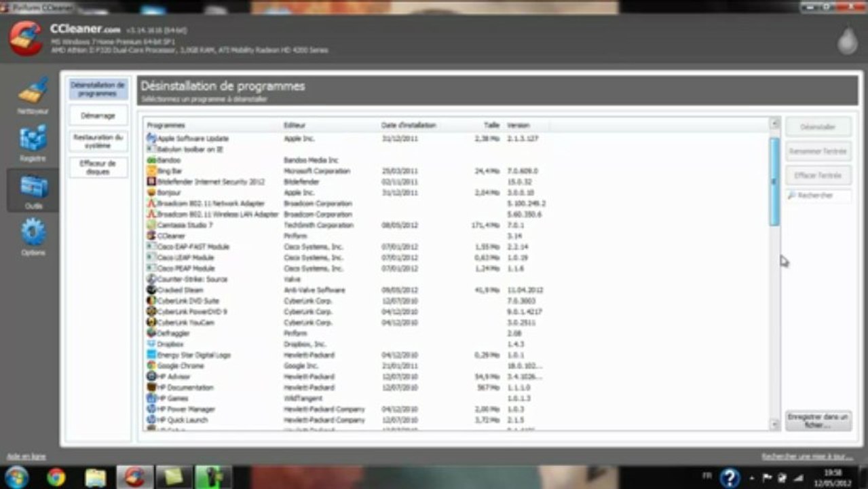The image size is (868, 489).
Task: Select the Google Chrome list icon
Action: click(x=151, y=365)
